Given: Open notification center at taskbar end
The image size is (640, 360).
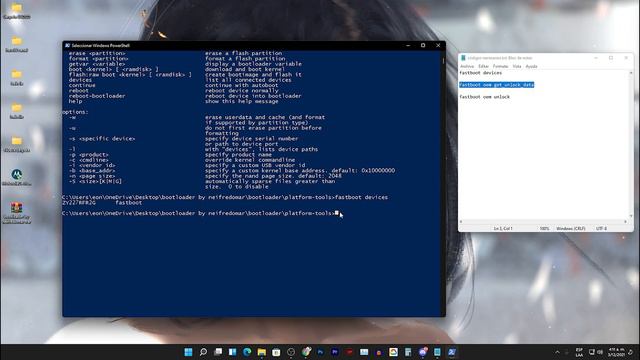Looking at the screenshot, I should click(x=631, y=352).
